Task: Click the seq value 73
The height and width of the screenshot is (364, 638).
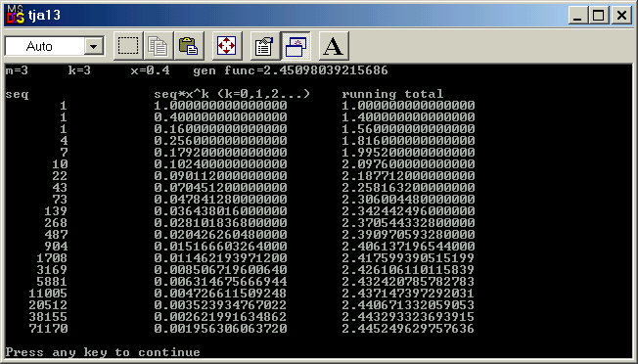Action: tap(60, 200)
